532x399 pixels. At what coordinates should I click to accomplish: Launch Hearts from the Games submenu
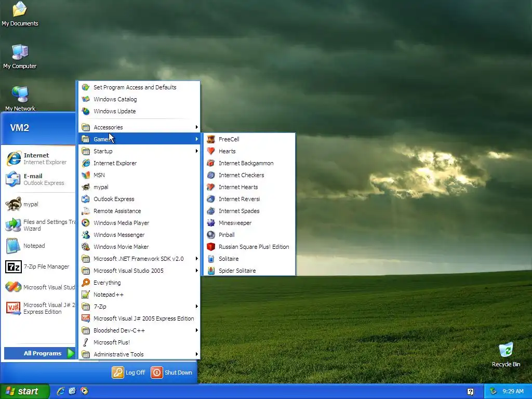tap(248, 151)
